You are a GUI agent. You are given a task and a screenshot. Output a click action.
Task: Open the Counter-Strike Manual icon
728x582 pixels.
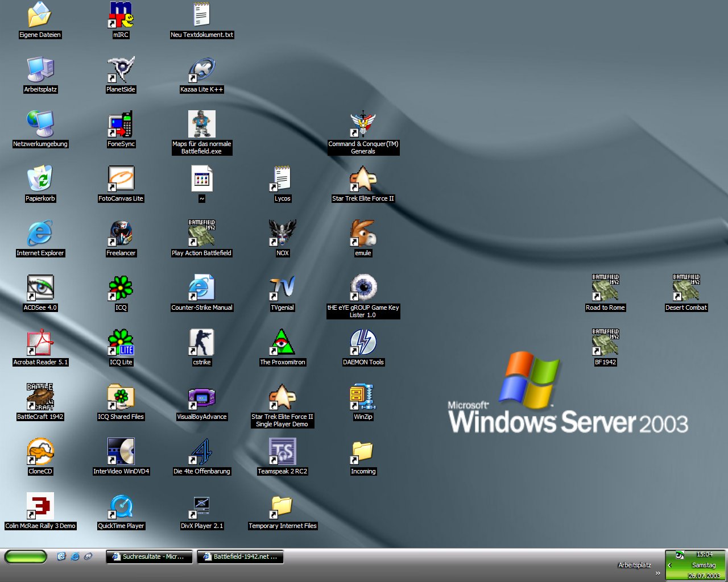tap(201, 288)
